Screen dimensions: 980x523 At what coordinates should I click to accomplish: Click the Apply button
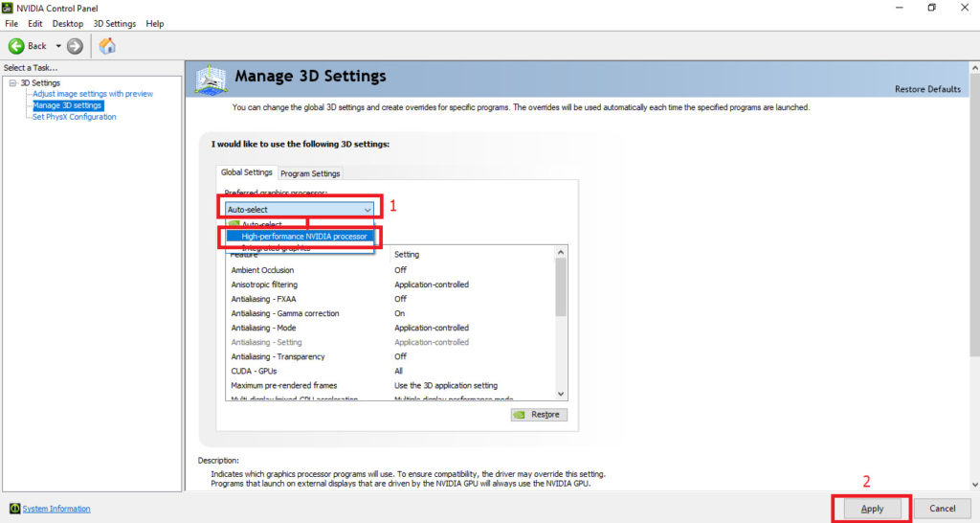tap(872, 509)
